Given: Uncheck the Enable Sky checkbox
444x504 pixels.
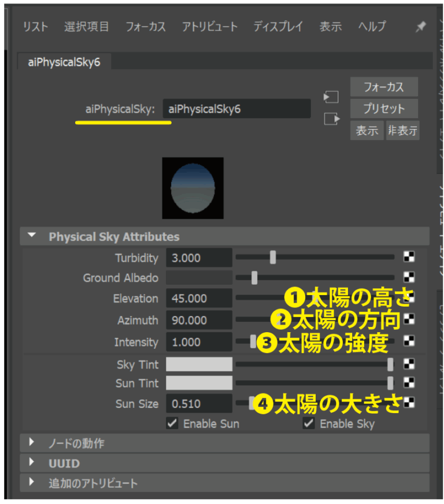Looking at the screenshot, I should [x=309, y=424].
